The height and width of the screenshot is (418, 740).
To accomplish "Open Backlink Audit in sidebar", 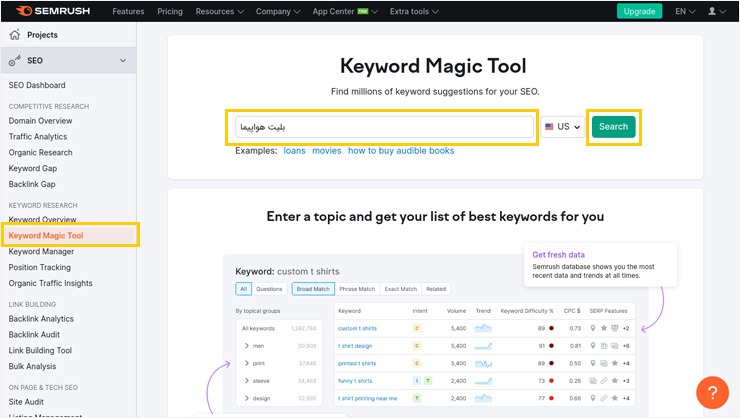I will [x=34, y=334].
